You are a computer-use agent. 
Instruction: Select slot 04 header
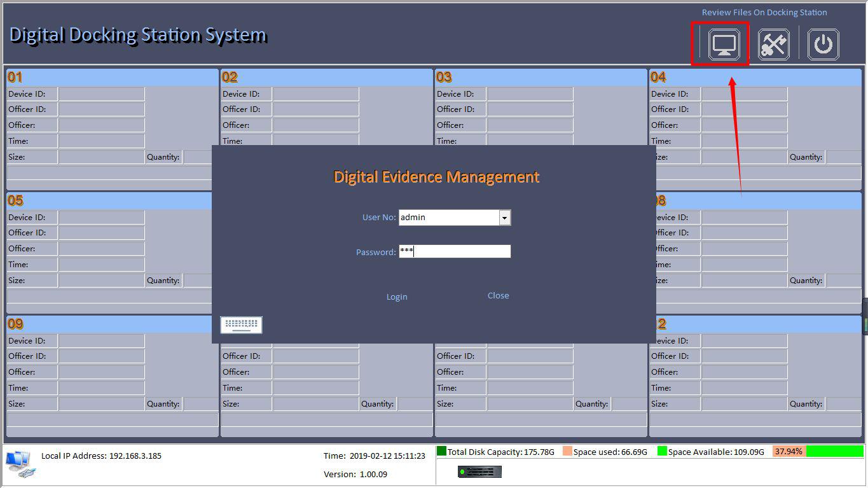tap(755, 78)
